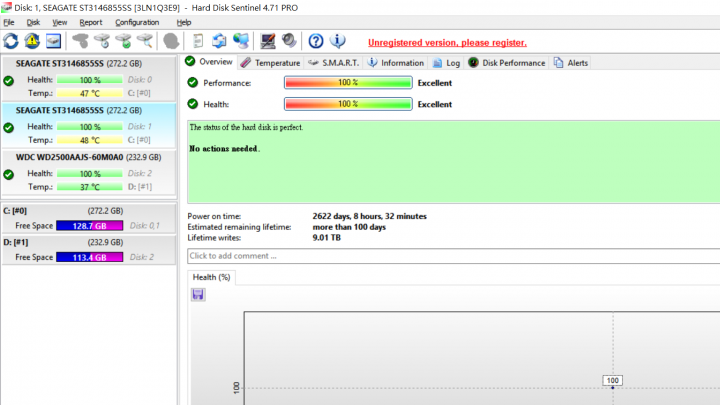The image size is (720, 405).
Task: Click the 'No actions needed.' text
Action: tap(225, 149)
